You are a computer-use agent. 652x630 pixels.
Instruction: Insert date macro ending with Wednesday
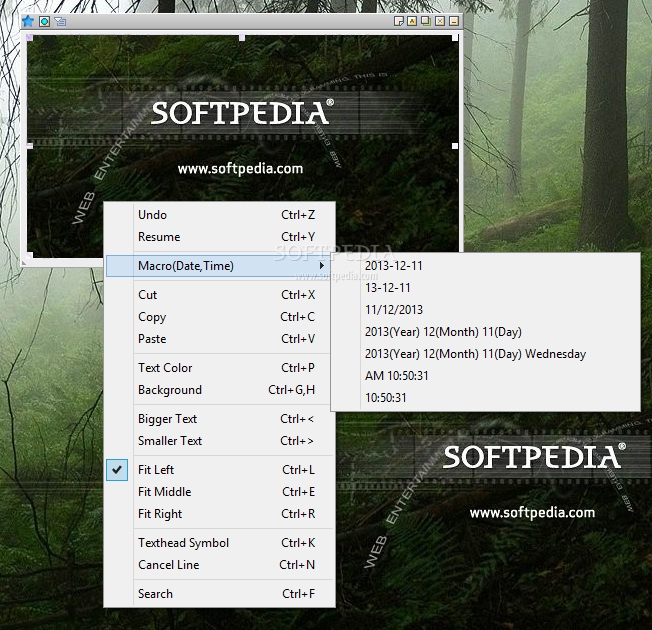click(485, 354)
